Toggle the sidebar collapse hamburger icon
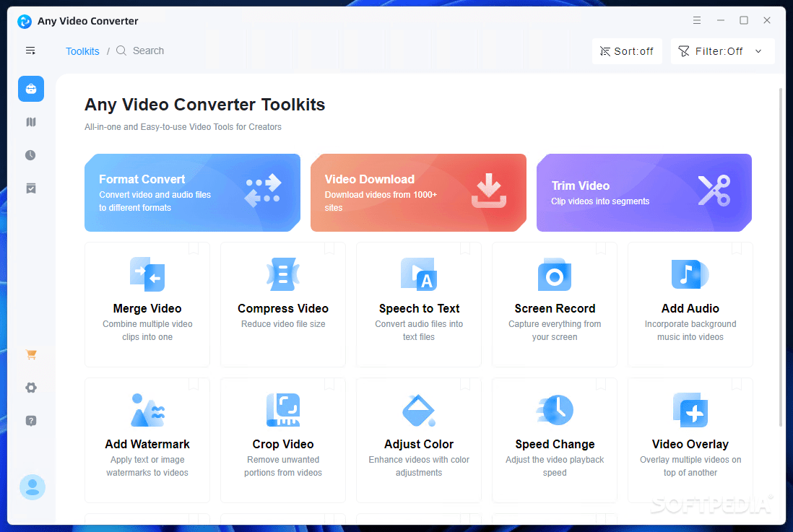 pyautogui.click(x=30, y=51)
